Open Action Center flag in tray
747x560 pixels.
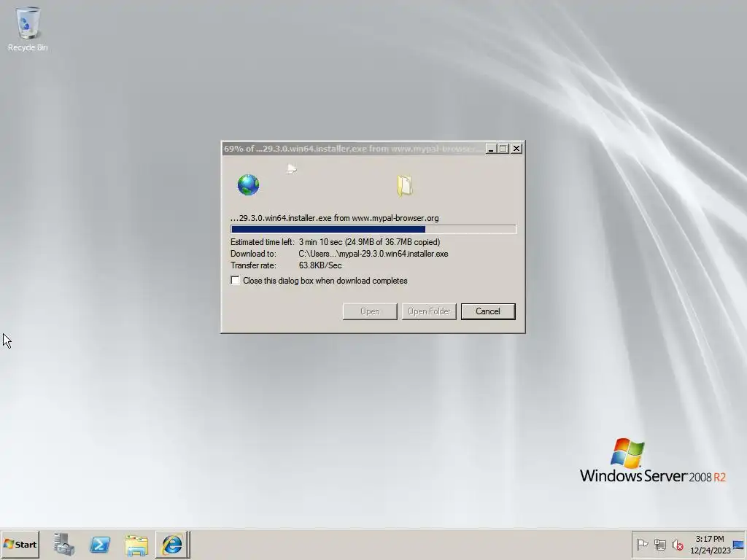(642, 544)
